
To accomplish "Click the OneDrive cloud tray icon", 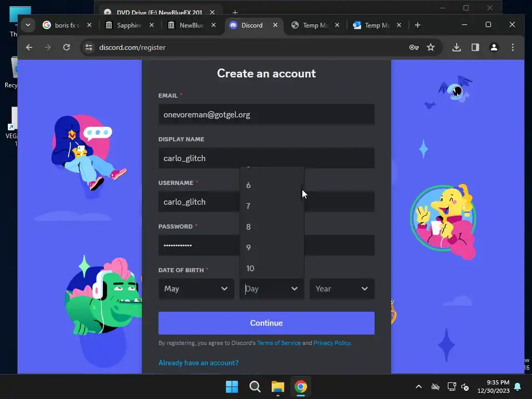I will click(435, 387).
